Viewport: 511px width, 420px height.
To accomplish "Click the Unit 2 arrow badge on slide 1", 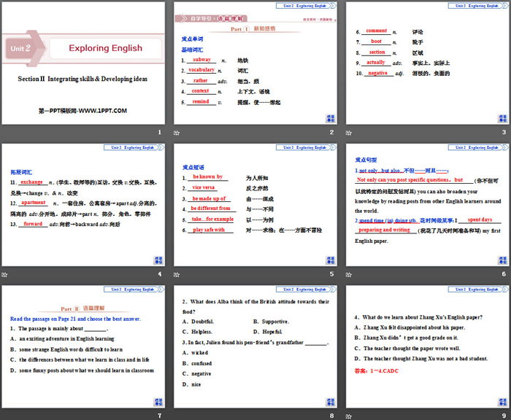I will pos(25,48).
